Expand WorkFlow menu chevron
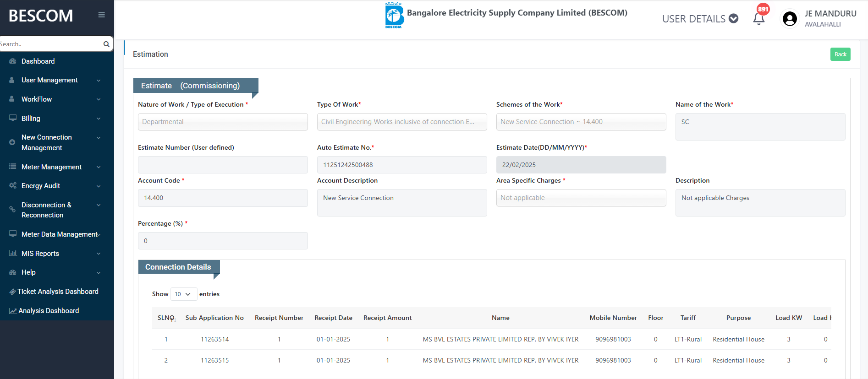This screenshot has width=868, height=379. (x=99, y=99)
